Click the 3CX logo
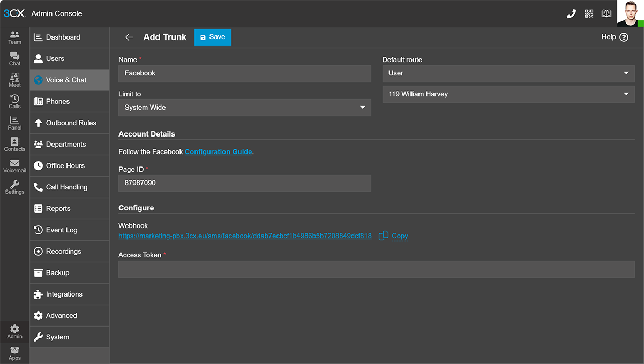This screenshot has height=364, width=644. tap(14, 13)
